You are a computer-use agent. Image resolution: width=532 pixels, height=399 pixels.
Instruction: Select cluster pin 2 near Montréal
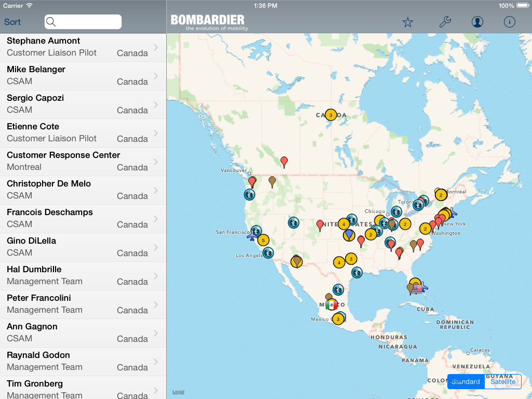[441, 195]
